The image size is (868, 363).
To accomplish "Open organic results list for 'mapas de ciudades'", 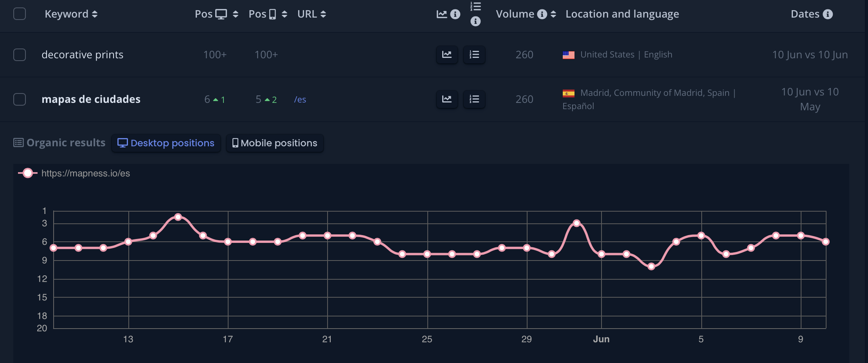I will point(474,99).
